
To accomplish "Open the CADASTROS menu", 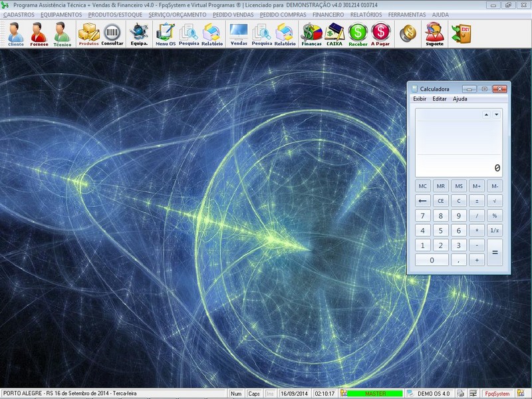I will pyautogui.click(x=19, y=15).
